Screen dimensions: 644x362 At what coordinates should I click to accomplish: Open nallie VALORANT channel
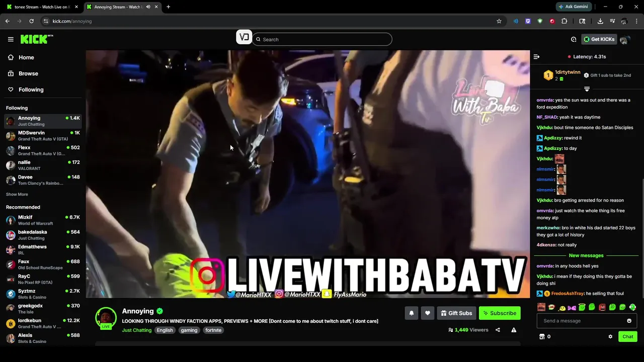pos(43,165)
